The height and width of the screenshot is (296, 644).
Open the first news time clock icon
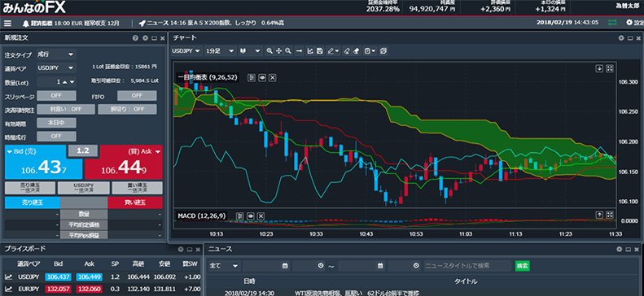click(321, 266)
